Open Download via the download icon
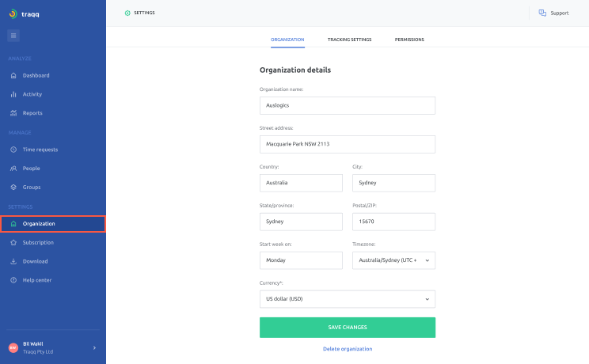 coord(13,261)
